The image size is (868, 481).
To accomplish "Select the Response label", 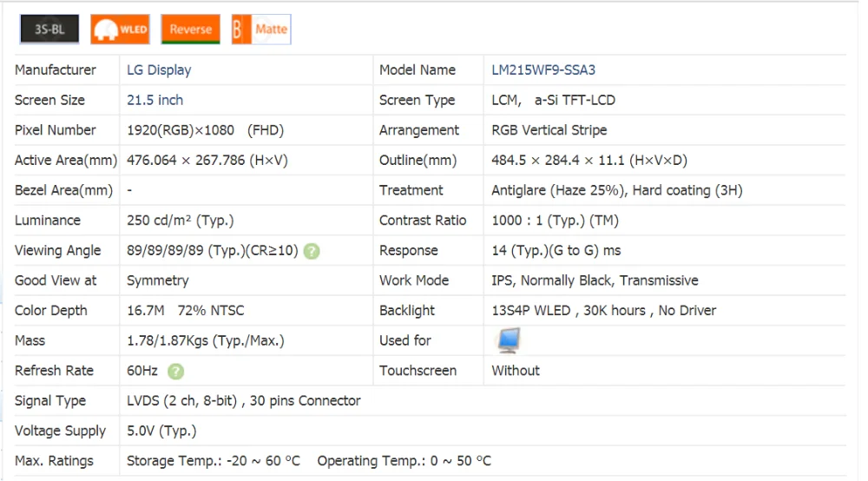I will tap(409, 251).
